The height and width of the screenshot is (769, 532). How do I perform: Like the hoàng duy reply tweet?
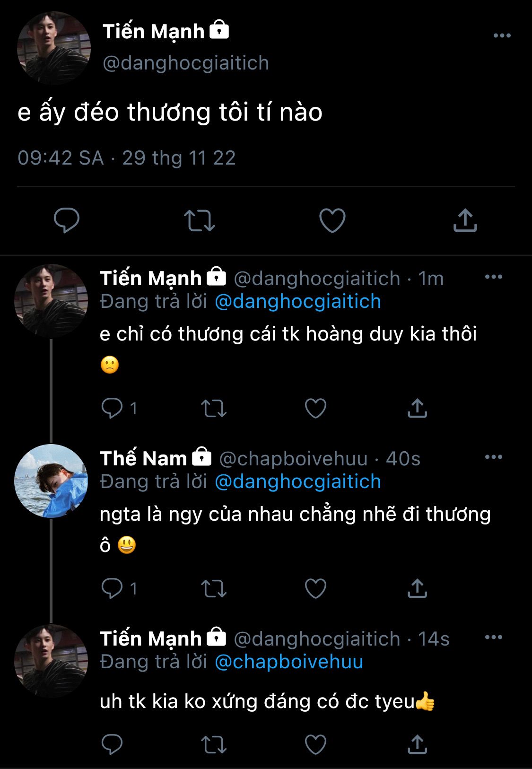(315, 408)
